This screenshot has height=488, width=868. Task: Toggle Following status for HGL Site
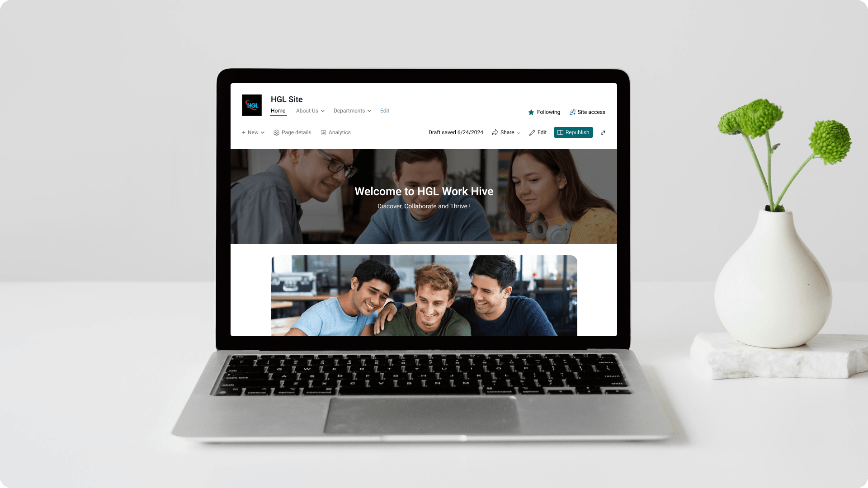[x=544, y=112]
